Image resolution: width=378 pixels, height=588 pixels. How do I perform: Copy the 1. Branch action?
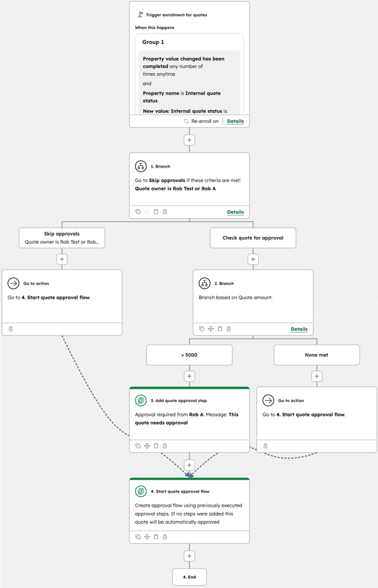[138, 212]
